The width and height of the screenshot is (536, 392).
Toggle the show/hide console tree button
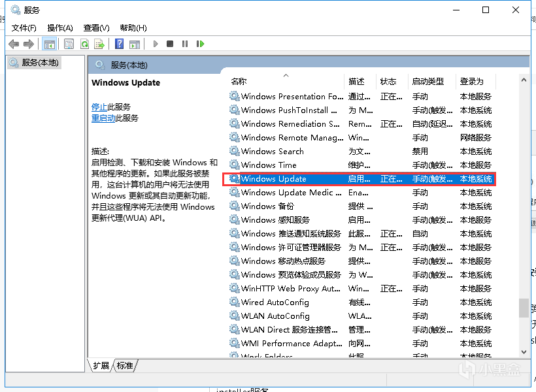click(x=49, y=44)
